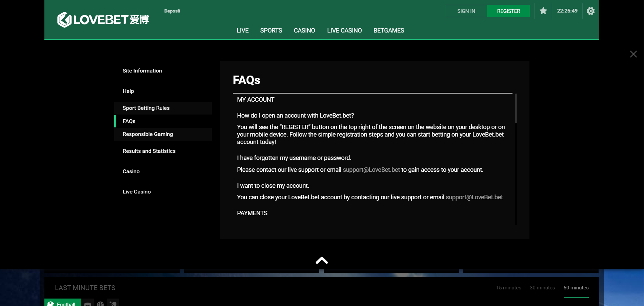
Task: Select the basketball sport icon
Action: tap(100, 303)
